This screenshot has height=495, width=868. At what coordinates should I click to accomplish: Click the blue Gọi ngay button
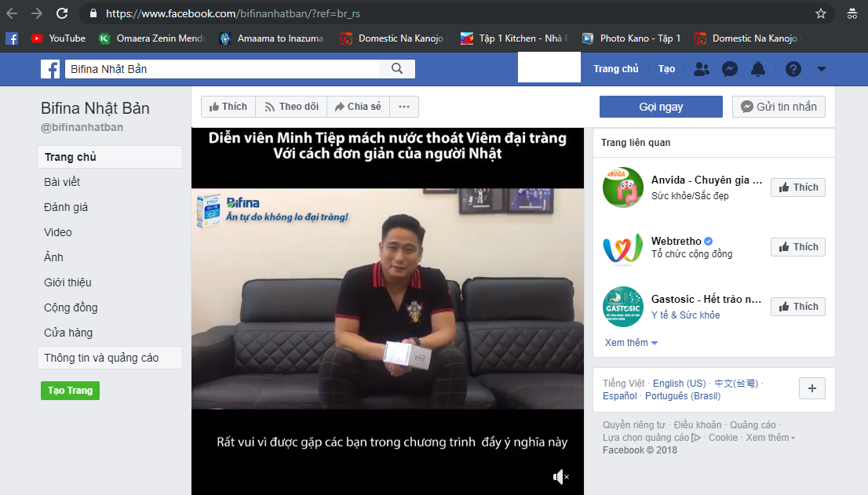click(661, 107)
